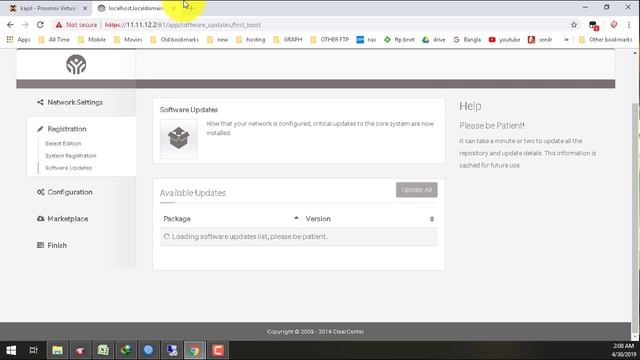Bookmark this page with the star icon
The image size is (640, 360).
pos(574,25)
